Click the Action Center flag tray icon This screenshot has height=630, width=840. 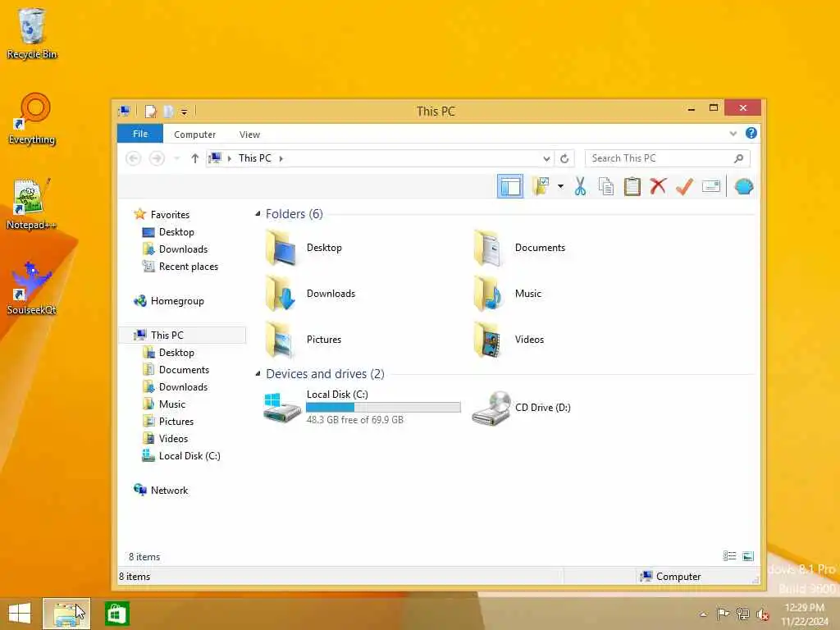click(723, 614)
